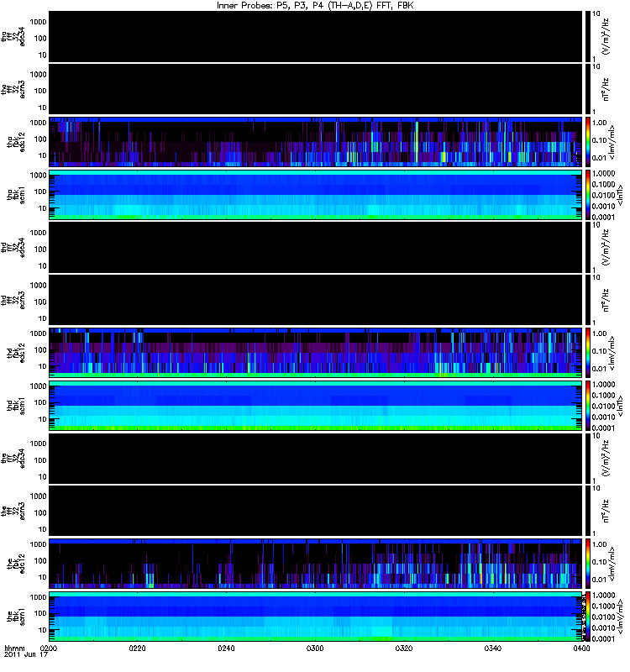Click the 0.01 value on tha fbk edc12 color bar
630x672 pixels.
click(600, 158)
